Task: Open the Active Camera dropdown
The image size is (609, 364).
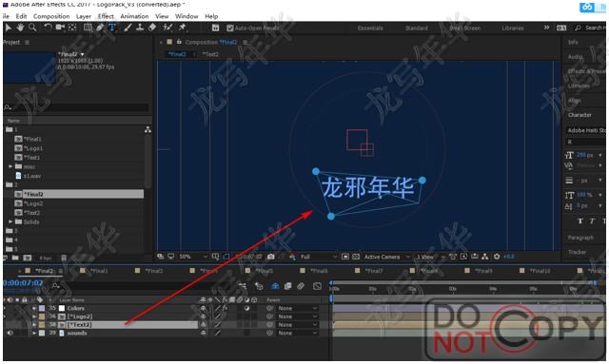Action: [386, 257]
